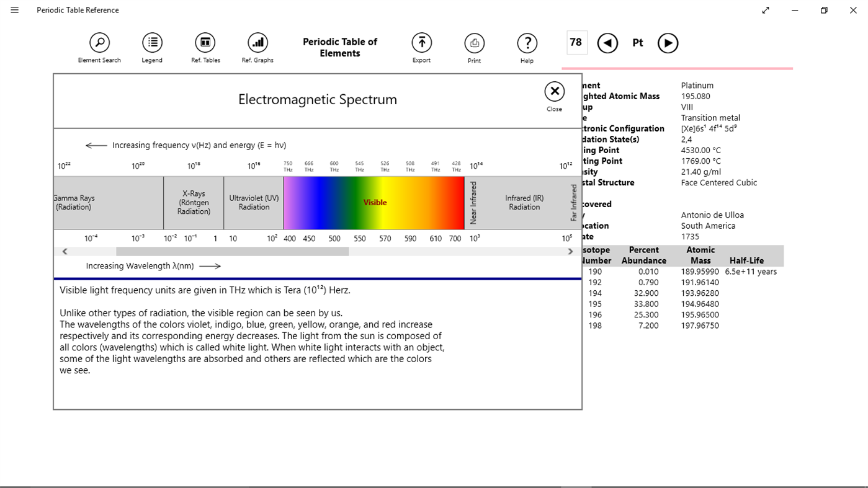
Task: Select the Pt element symbol
Action: [x=637, y=43]
